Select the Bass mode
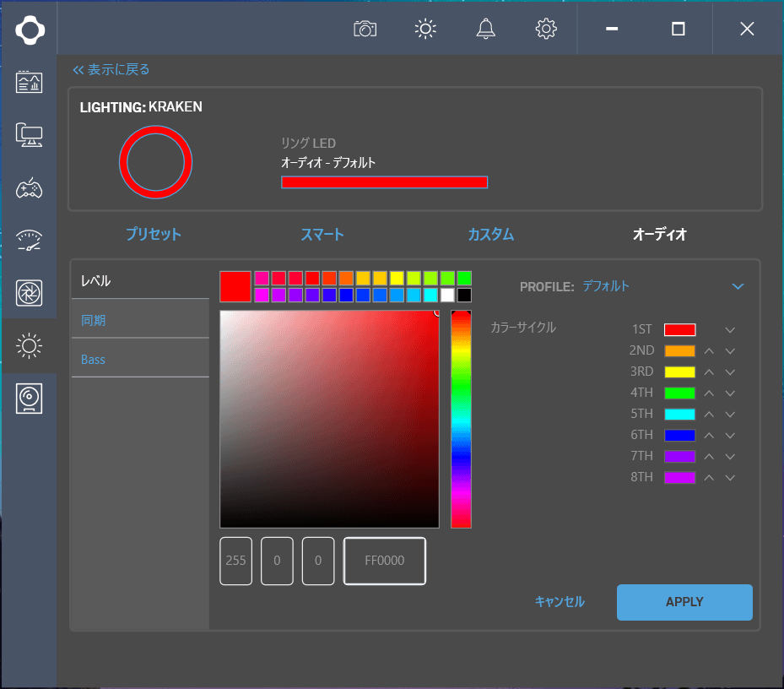This screenshot has width=784, height=689. (140, 359)
